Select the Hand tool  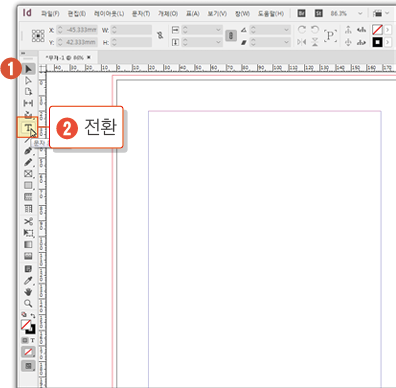(28, 292)
